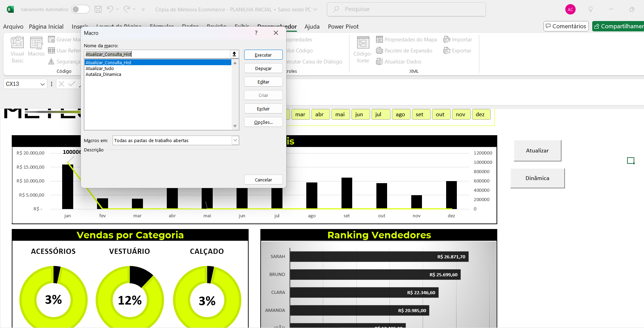The image size is (644, 328).
Task: Switch to Página Inicial tab
Action: pyautogui.click(x=46, y=27)
